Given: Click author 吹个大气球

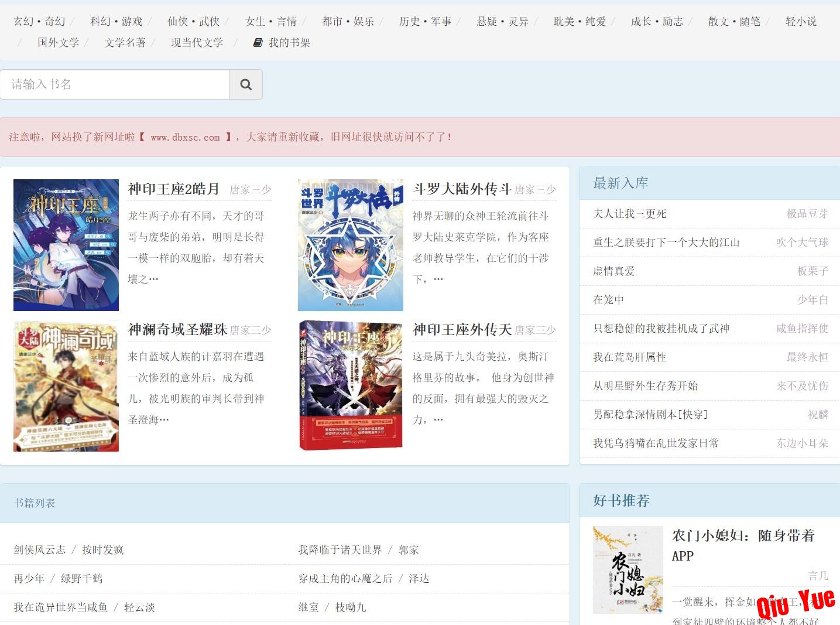Looking at the screenshot, I should pos(803,243).
